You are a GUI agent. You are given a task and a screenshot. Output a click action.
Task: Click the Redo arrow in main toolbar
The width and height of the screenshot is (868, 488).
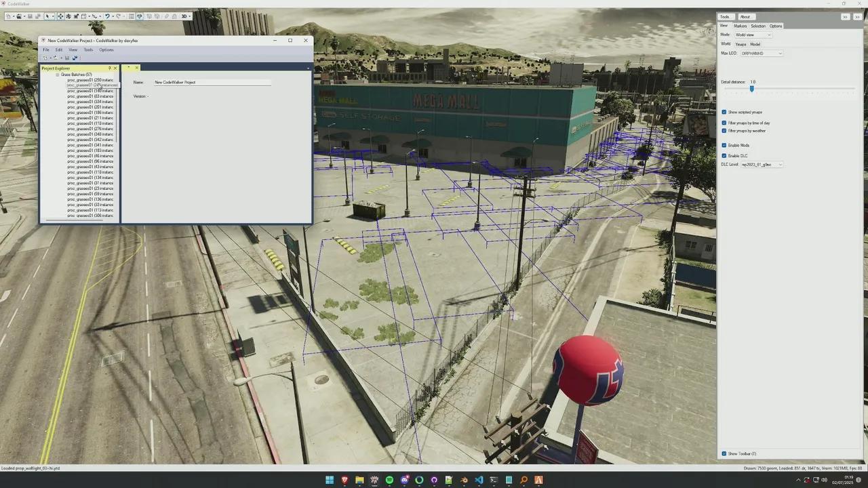click(x=118, y=16)
